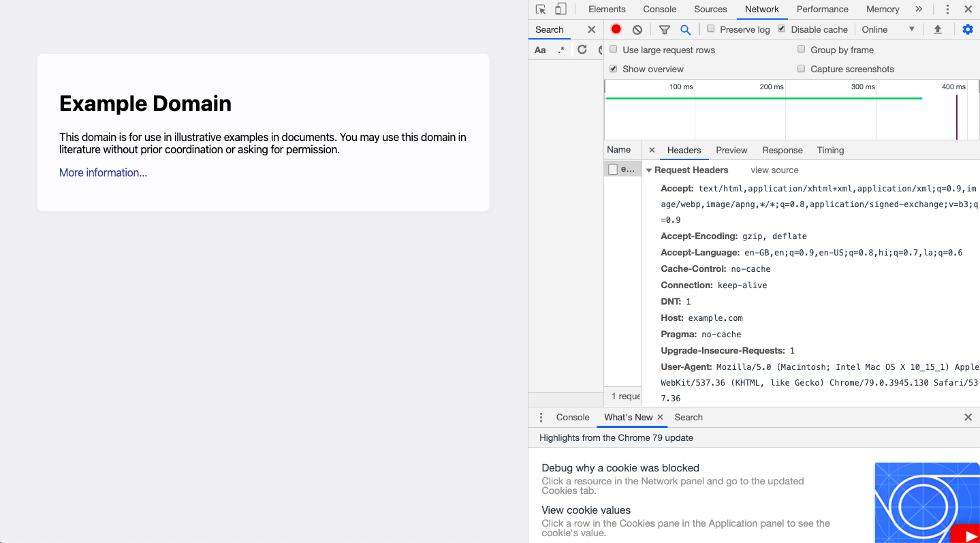Enable Preserve log checkbox
The height and width of the screenshot is (543, 980).
(x=710, y=29)
